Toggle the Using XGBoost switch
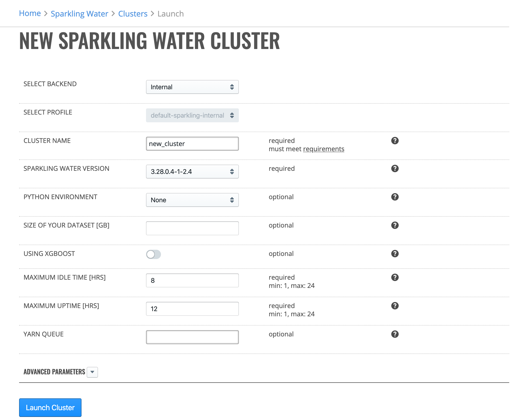The width and height of the screenshot is (519, 420). tap(153, 254)
